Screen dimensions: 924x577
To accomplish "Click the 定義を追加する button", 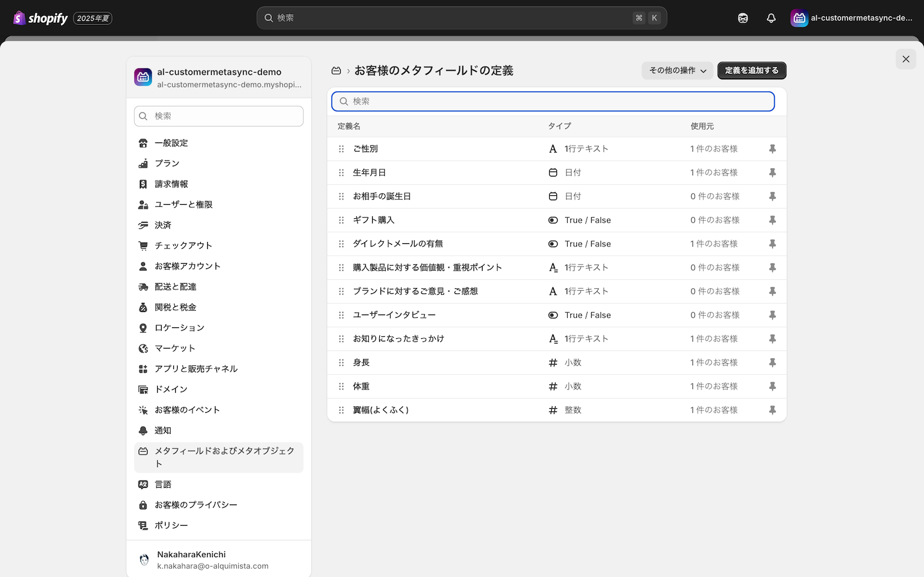I will coord(752,71).
